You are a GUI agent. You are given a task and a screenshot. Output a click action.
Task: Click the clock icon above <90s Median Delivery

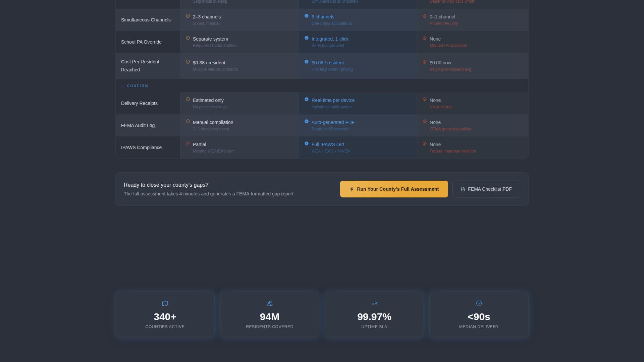pos(479,303)
